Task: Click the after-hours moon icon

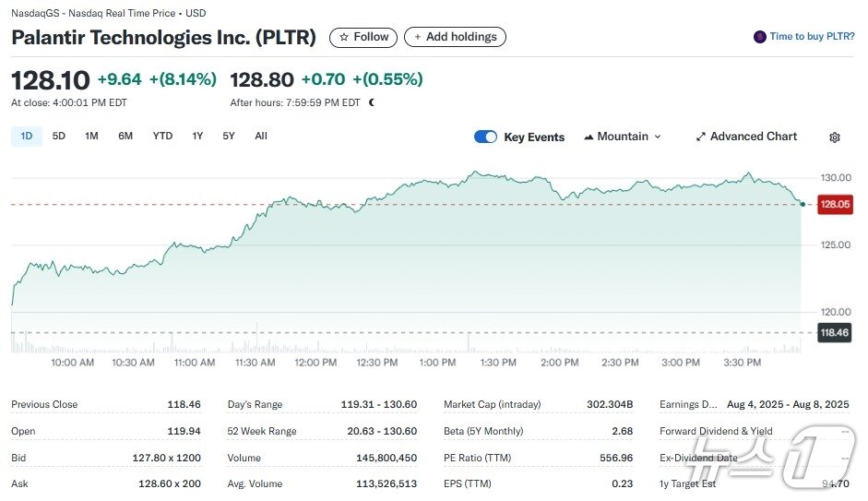Action: [x=372, y=102]
